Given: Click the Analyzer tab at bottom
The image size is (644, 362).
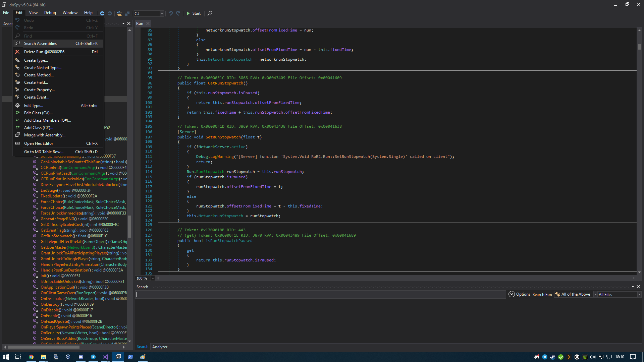Looking at the screenshot, I should coord(160,347).
